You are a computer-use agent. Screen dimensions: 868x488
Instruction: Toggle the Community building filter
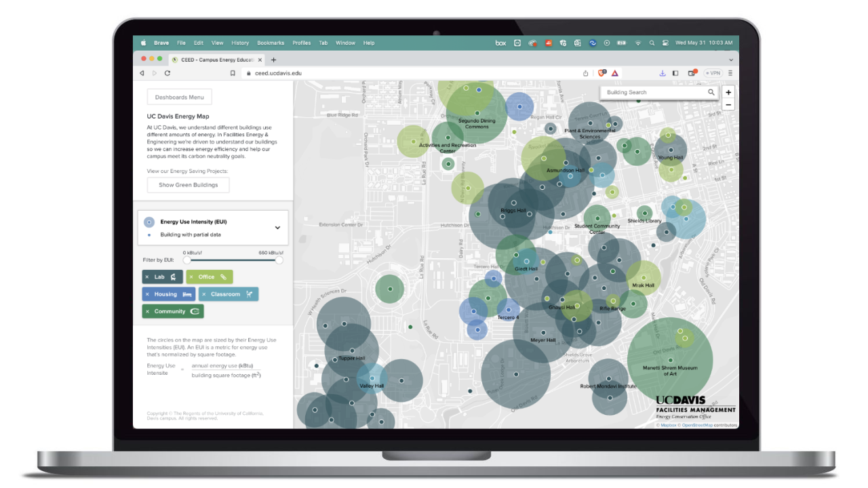point(173,311)
